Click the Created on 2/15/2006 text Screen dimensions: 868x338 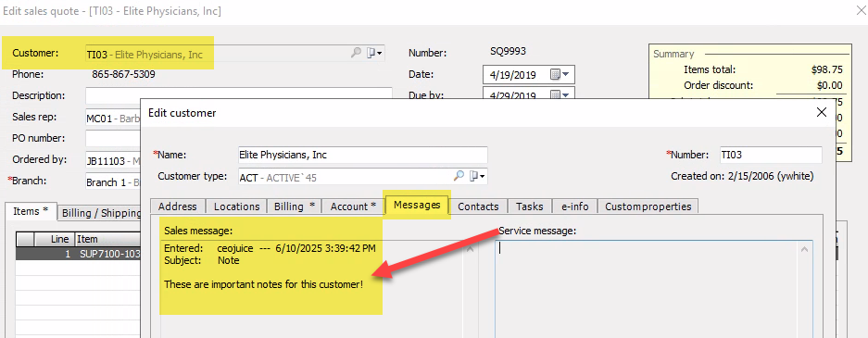[x=742, y=177]
